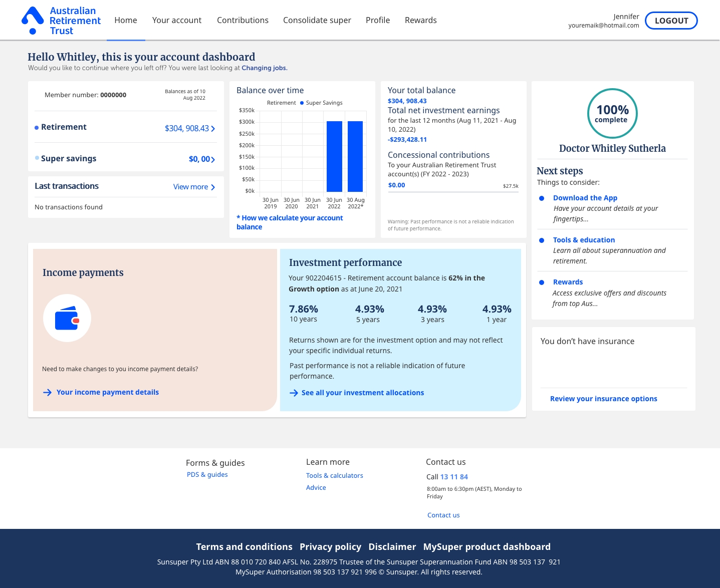720x588 pixels.
Task: Click arrow icon beside Your income payment details
Action: pos(47,392)
